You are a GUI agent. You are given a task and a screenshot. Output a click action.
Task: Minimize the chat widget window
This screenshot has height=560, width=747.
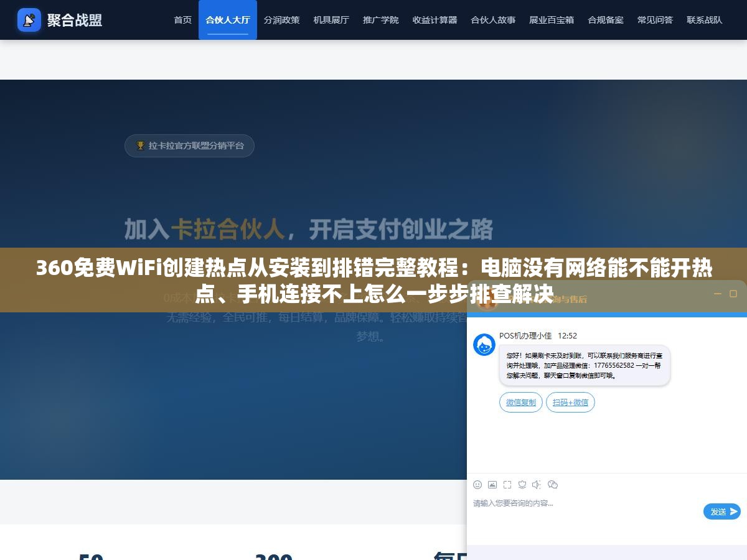(718, 294)
